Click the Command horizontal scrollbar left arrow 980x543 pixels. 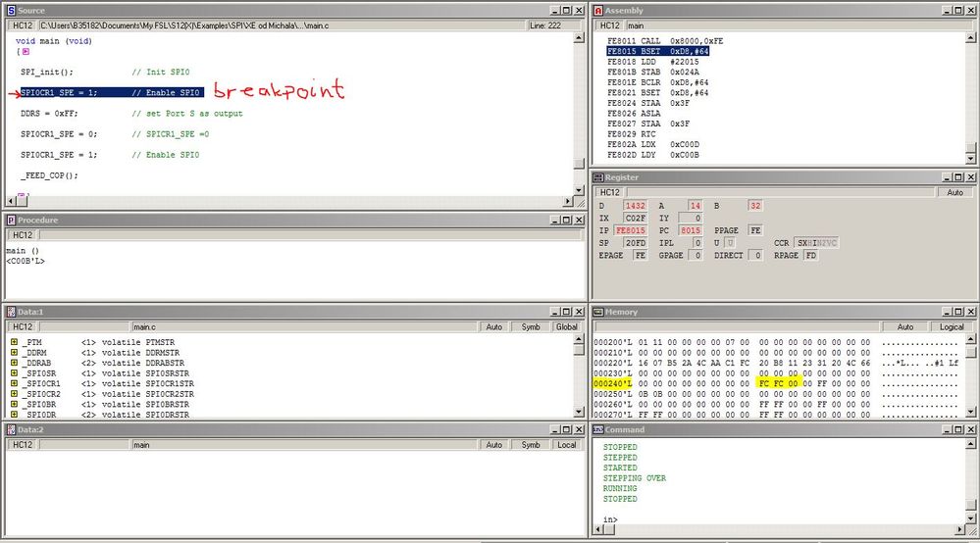(x=598, y=530)
